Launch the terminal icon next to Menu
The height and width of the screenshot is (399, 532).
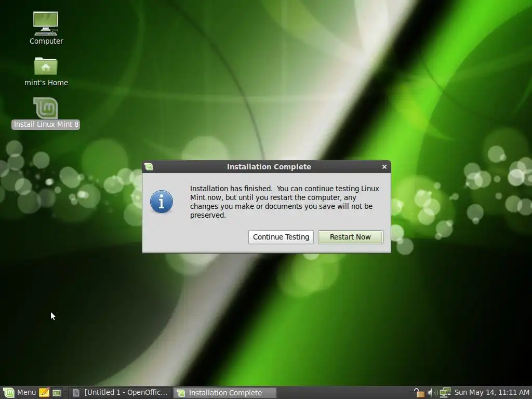pyautogui.click(x=57, y=393)
